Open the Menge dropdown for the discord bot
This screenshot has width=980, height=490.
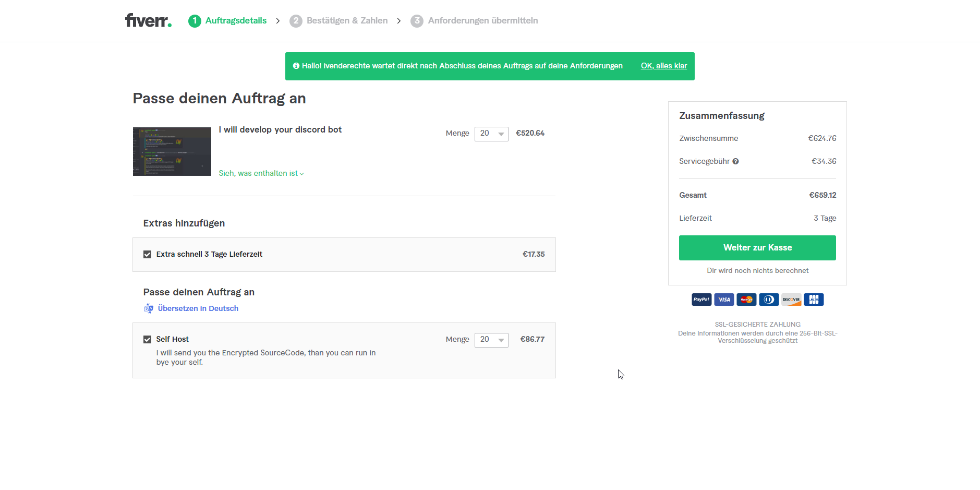(x=491, y=134)
